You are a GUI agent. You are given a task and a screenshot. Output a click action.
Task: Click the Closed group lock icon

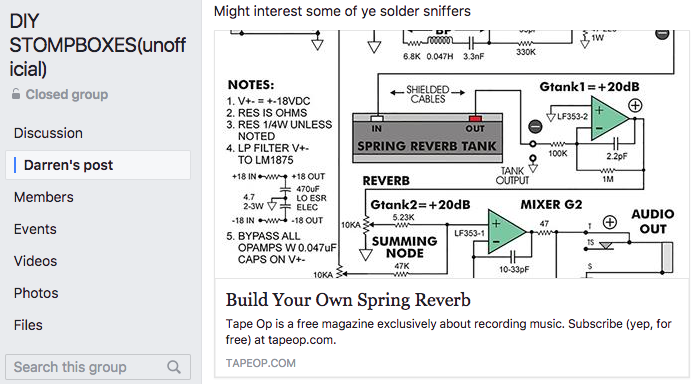pos(16,94)
